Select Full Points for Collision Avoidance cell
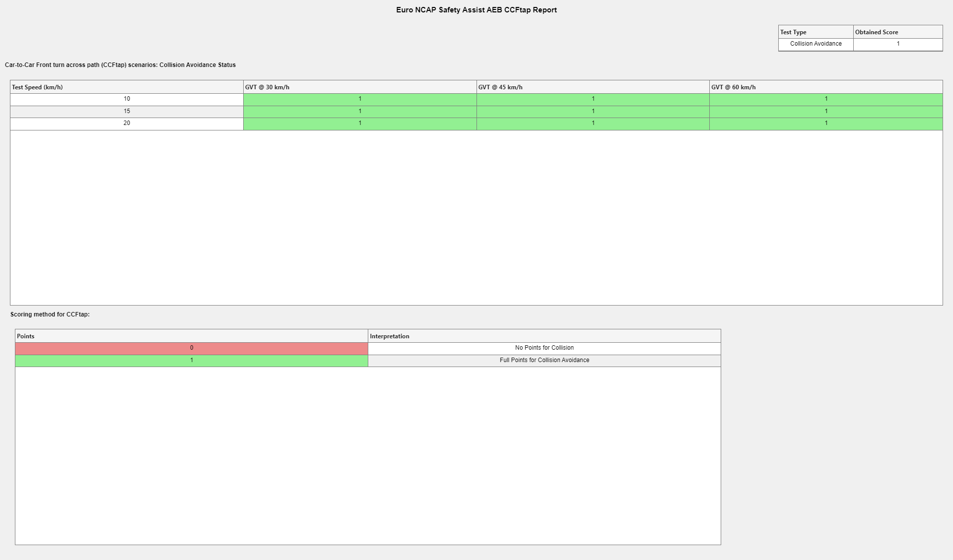 click(544, 361)
